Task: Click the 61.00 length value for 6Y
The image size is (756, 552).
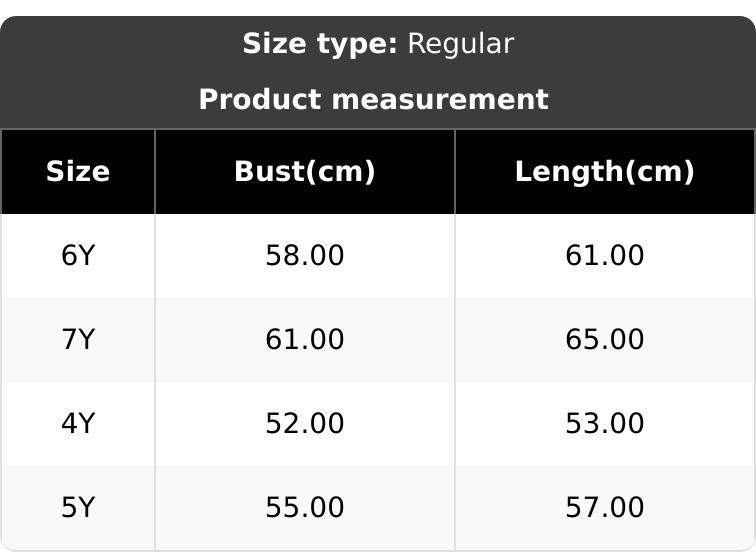Action: (604, 256)
